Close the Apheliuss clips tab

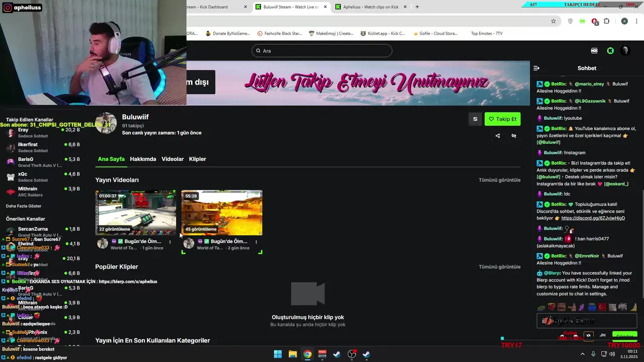[x=406, y=7]
